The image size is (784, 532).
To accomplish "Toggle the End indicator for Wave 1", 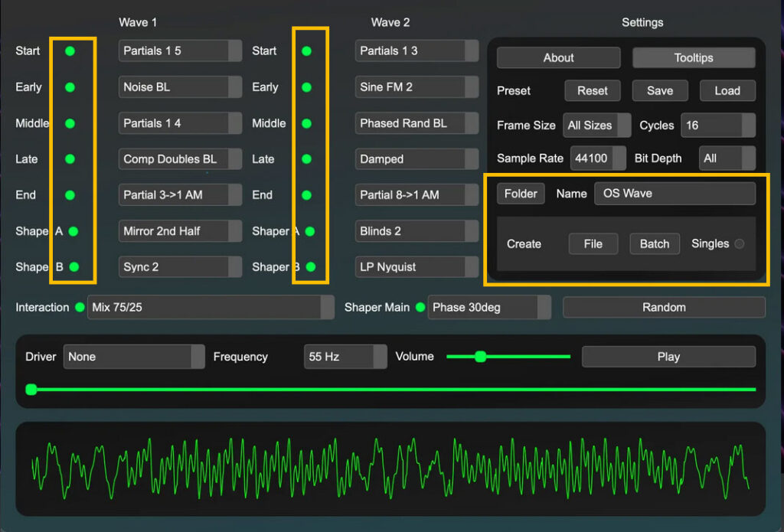I will (71, 194).
